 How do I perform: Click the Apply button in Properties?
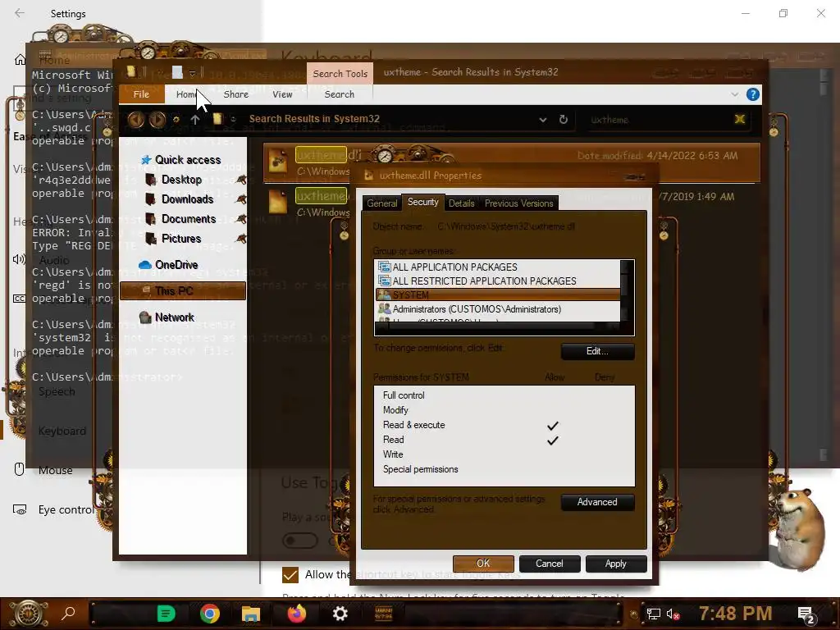point(615,564)
